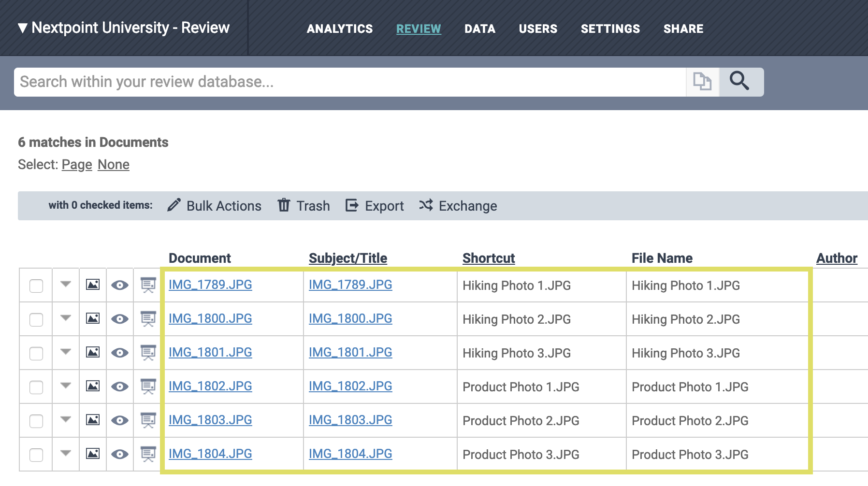Click presentation icon for IMG_1802.JPG row

point(148,386)
